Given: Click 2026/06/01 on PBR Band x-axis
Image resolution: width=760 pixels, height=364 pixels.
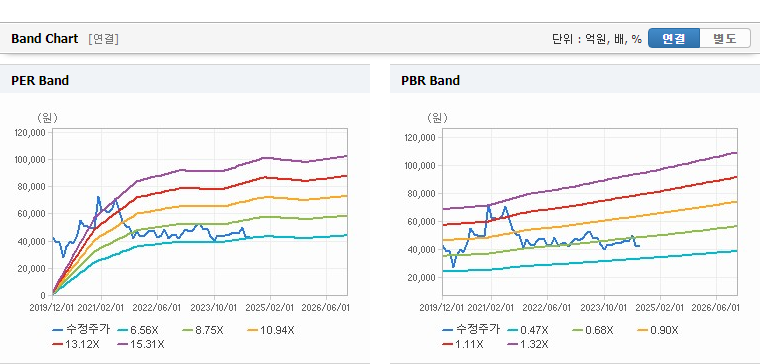Looking at the screenshot, I should 716,308.
